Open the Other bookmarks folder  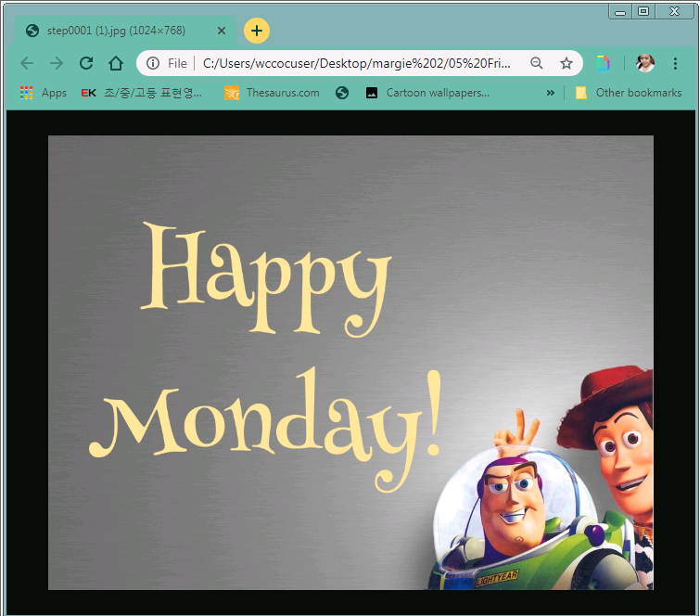coord(629,93)
